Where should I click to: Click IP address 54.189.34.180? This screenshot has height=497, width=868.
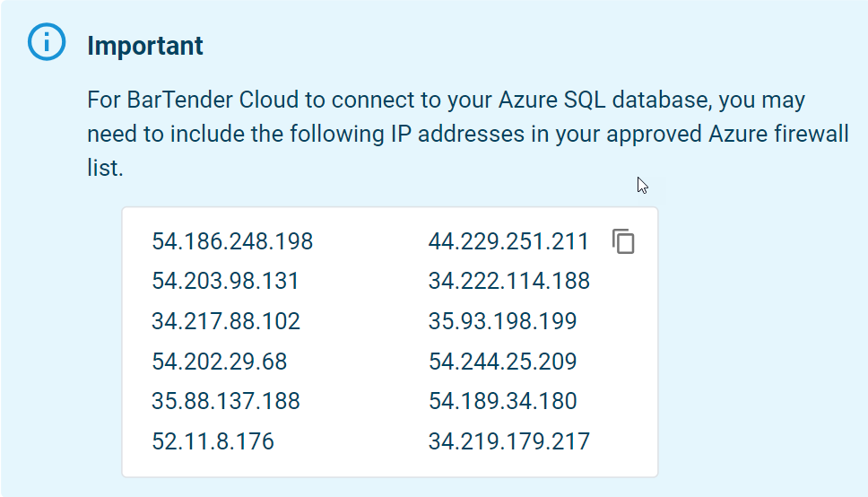click(503, 401)
